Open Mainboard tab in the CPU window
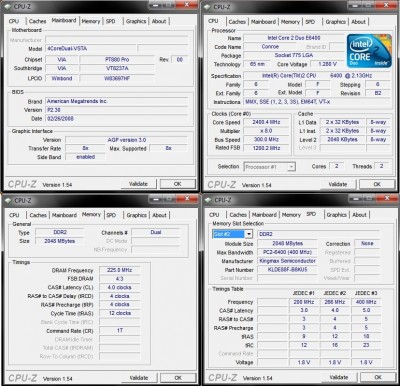Image resolution: width=400 pixels, height=386 pixels. coord(263,22)
